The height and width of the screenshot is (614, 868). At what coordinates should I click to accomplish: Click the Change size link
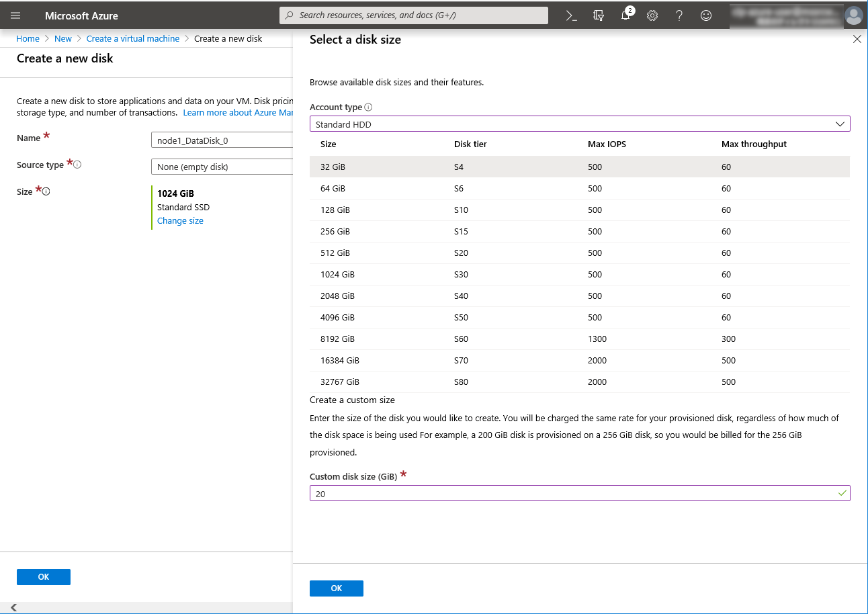[180, 221]
